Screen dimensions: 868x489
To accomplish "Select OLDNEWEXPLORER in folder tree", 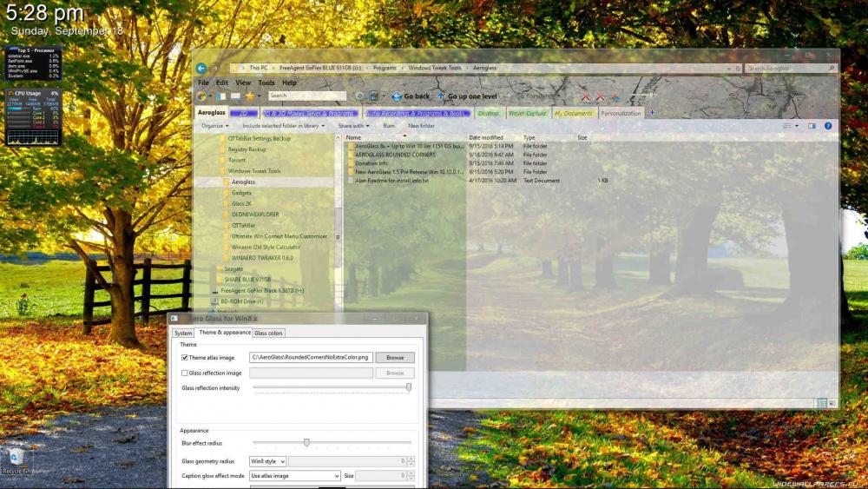I will (255, 215).
